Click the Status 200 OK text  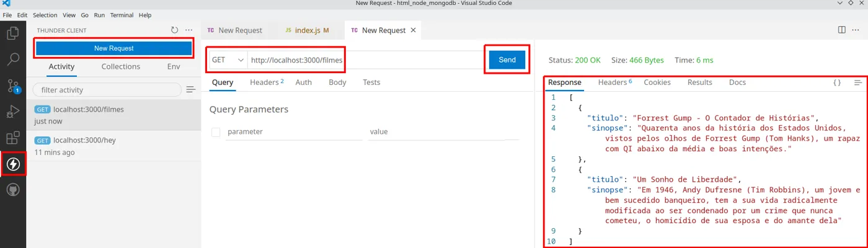pyautogui.click(x=575, y=60)
